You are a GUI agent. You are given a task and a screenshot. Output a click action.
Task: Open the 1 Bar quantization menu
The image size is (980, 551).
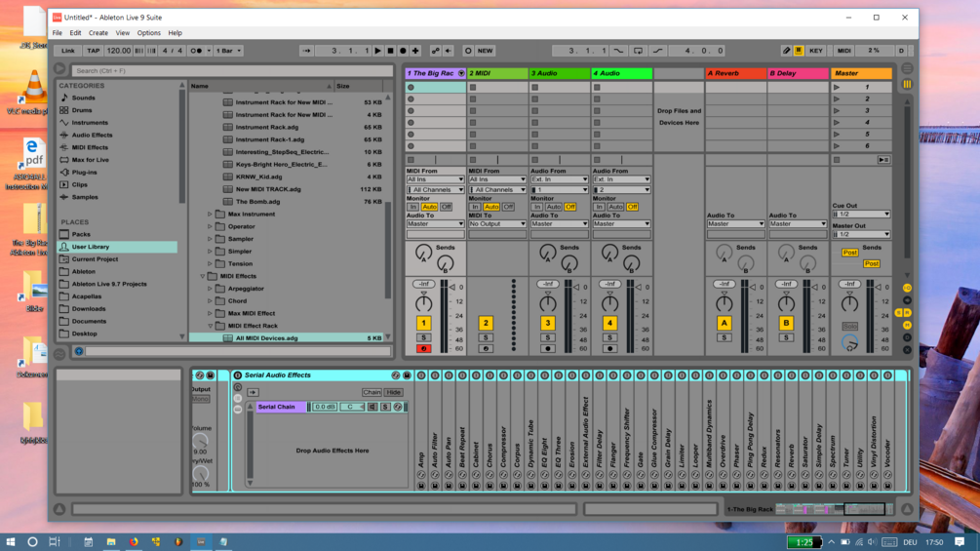point(229,51)
